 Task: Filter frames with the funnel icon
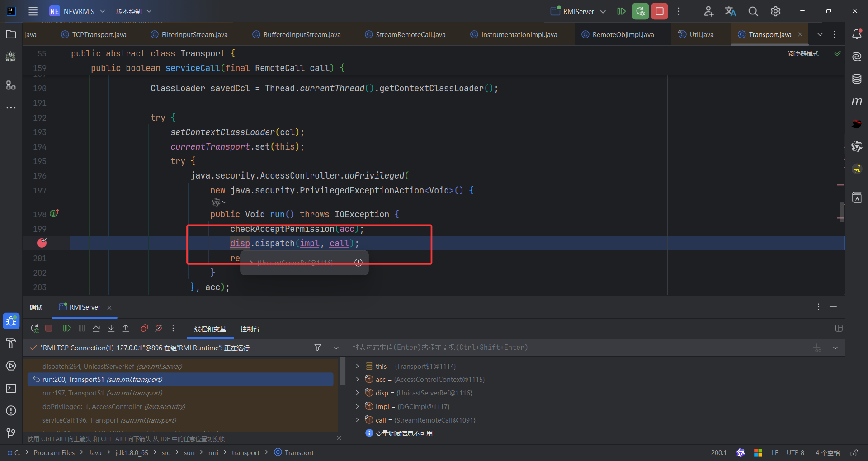point(318,348)
